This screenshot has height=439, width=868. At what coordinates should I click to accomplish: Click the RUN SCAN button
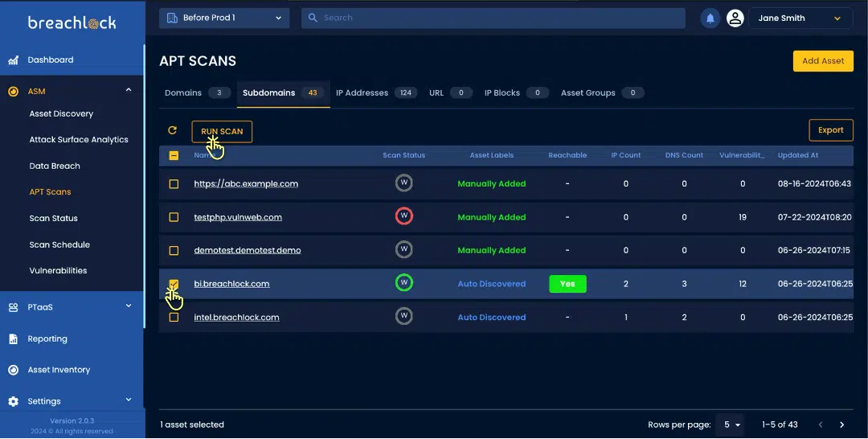pyautogui.click(x=222, y=131)
